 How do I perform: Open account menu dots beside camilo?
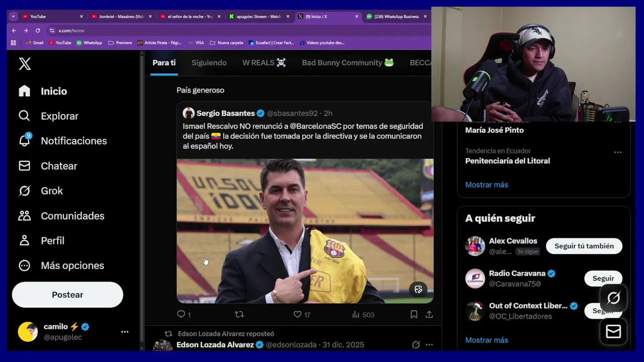coord(125,332)
